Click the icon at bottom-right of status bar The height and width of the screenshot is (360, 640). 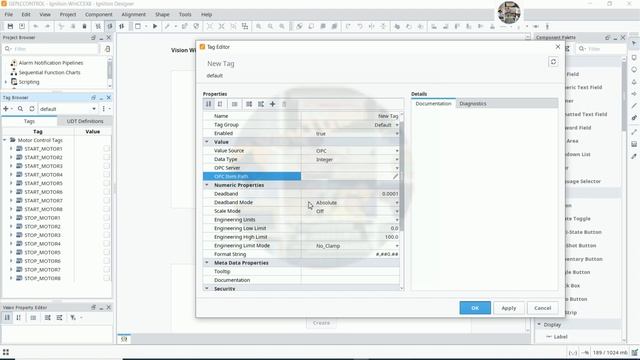[635, 352]
